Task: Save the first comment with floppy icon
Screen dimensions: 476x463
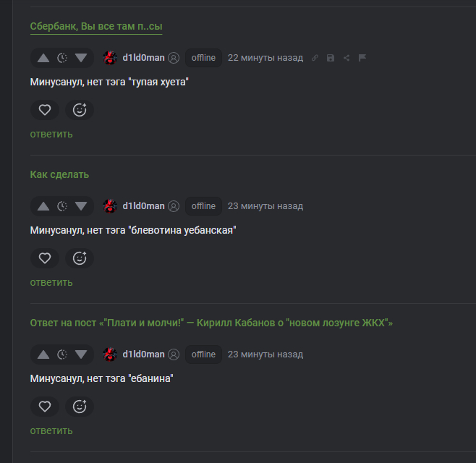Action: coord(331,58)
